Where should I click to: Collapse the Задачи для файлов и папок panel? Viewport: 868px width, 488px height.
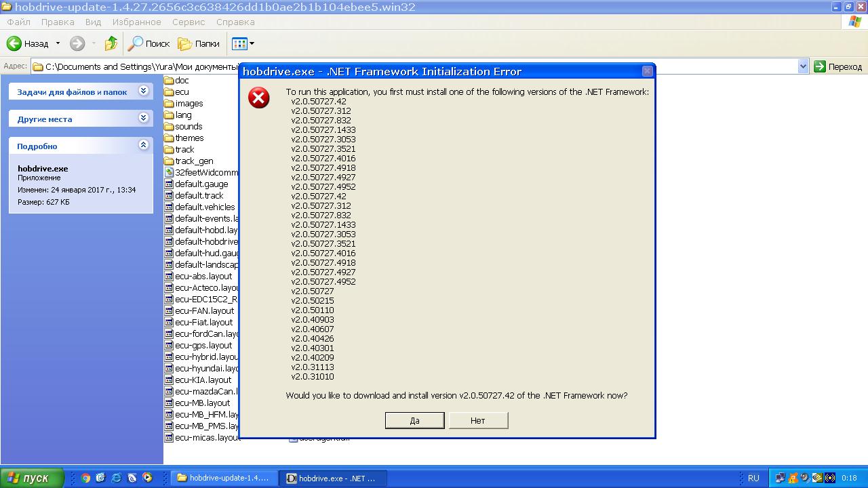point(143,91)
